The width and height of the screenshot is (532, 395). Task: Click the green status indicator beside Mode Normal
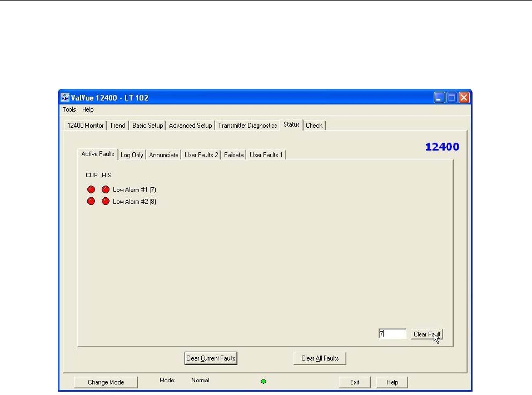coord(263,382)
